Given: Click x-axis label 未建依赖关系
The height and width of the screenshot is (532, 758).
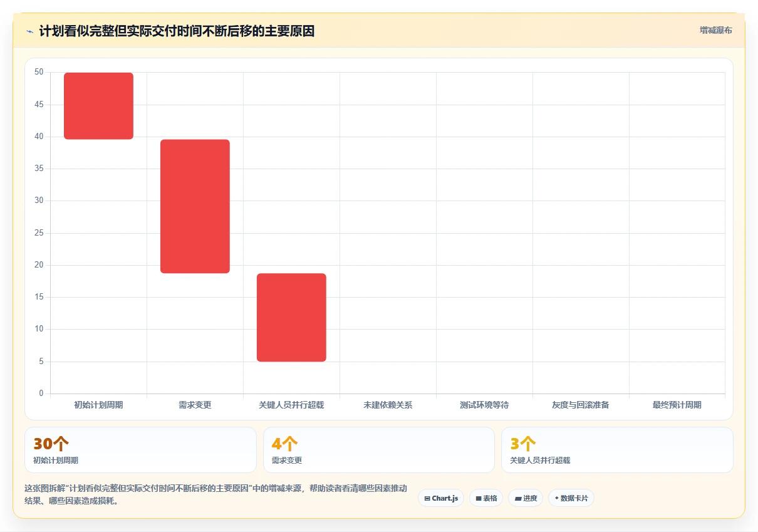Looking at the screenshot, I should [x=388, y=405].
